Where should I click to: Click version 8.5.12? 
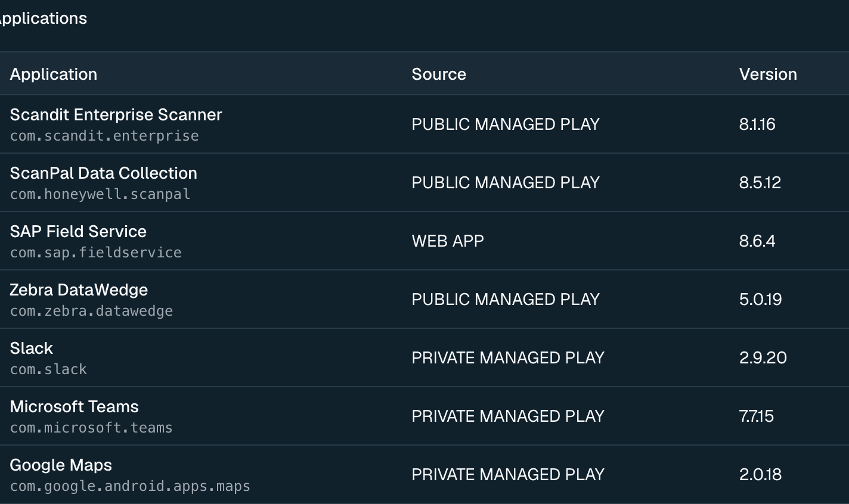[x=760, y=182]
